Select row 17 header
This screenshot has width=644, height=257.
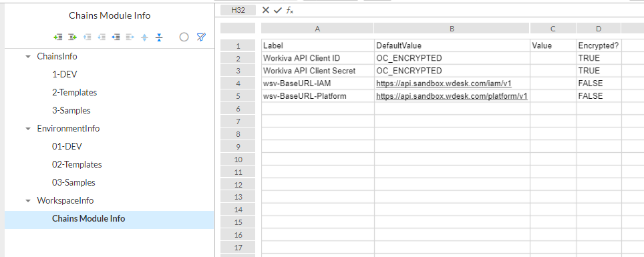click(x=238, y=248)
